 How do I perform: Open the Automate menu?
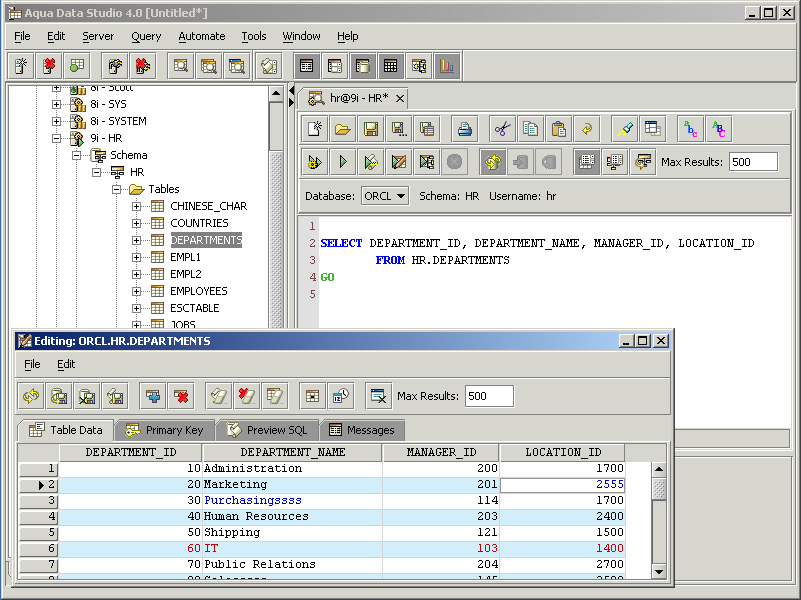coord(202,36)
